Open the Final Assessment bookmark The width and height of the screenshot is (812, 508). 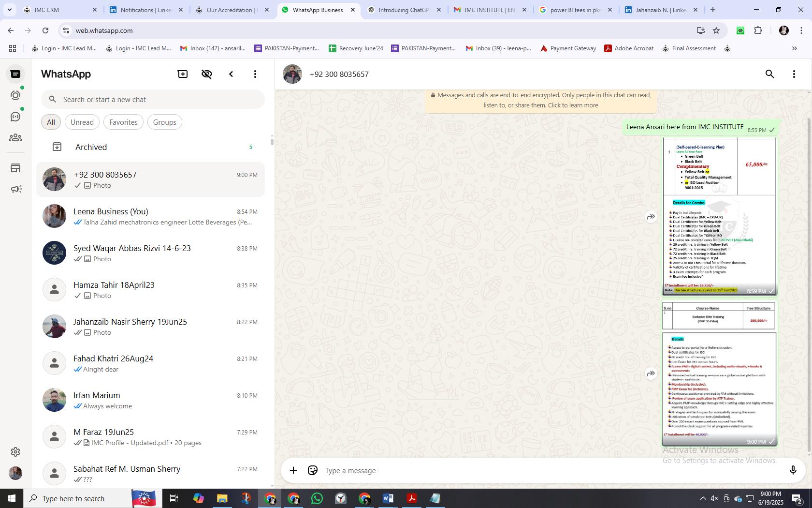pyautogui.click(x=689, y=48)
